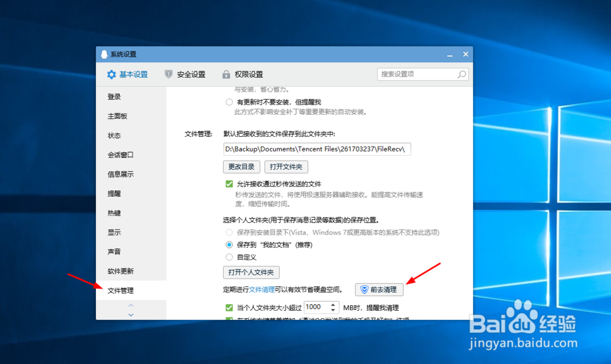Open 信息展示 settings in sidebar
Viewport: 611px width, 364px height.
(131, 174)
